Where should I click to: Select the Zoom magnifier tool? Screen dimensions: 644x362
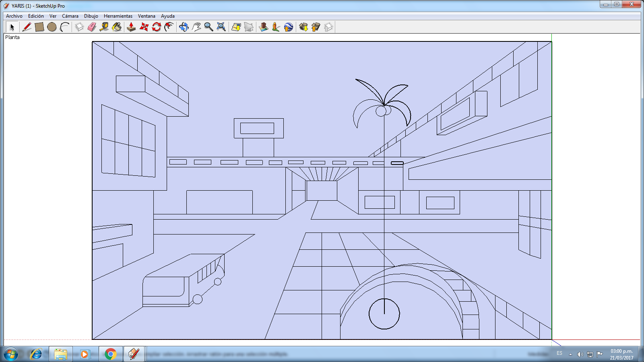point(208,27)
